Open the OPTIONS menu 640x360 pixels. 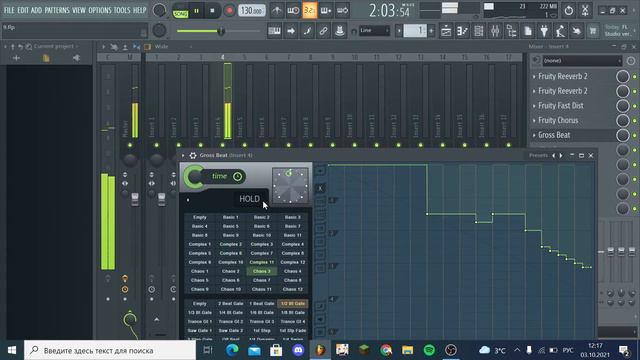[x=100, y=10]
